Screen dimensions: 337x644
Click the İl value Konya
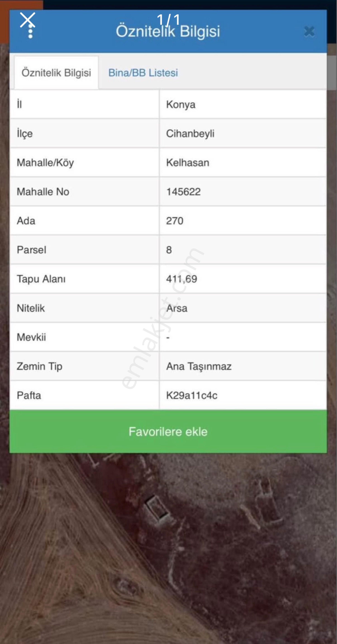[x=181, y=105]
